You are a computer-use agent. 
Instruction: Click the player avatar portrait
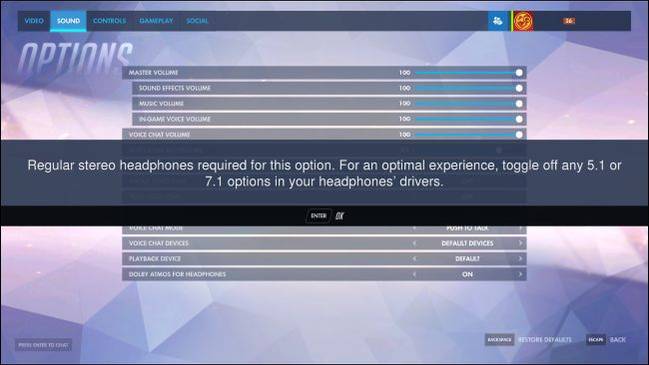point(523,21)
